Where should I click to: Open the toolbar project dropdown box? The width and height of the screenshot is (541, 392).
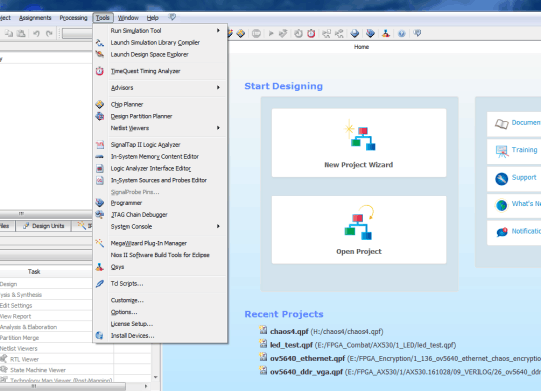77,34
